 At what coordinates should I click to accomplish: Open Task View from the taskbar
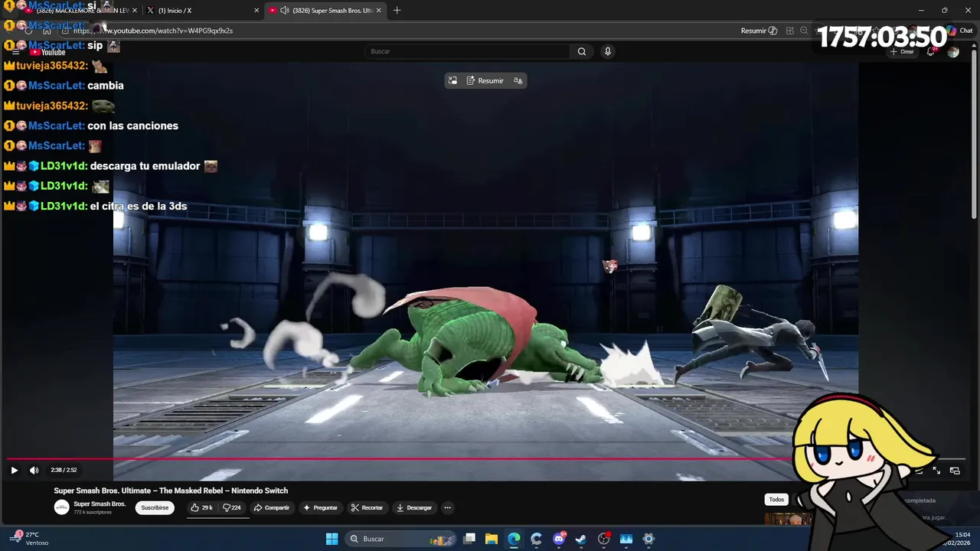(x=469, y=539)
